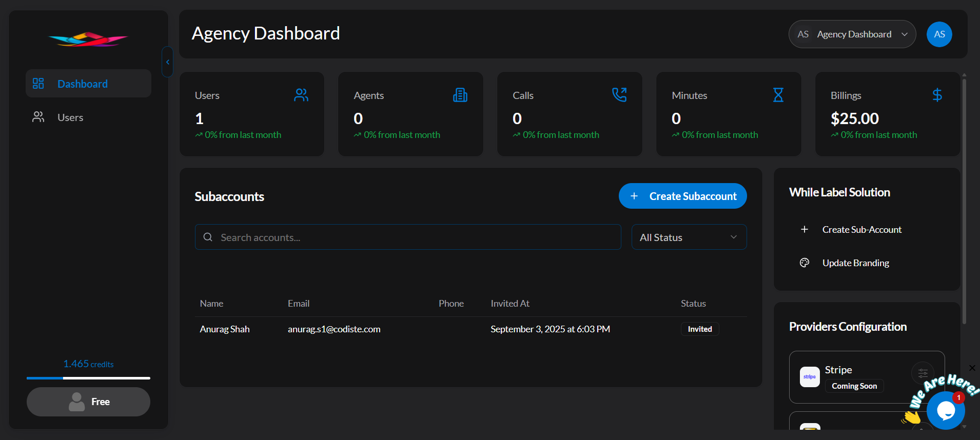Click the Billings dollar sign icon
Viewport: 980px width, 440px height.
pos(937,95)
